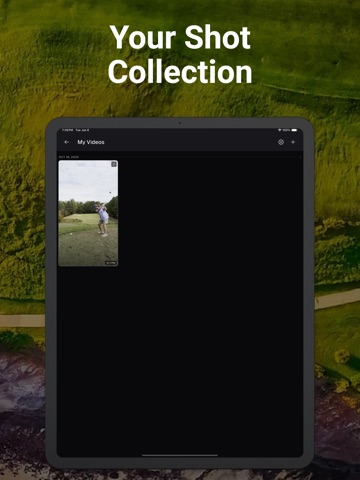Tap the 100% battery percentage text
Image resolution: width=360 pixels, height=480 pixels.
coord(286,130)
